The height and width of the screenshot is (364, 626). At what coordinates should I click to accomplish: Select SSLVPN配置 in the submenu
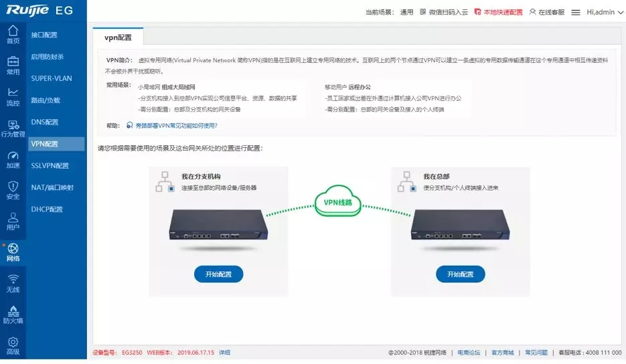point(50,166)
